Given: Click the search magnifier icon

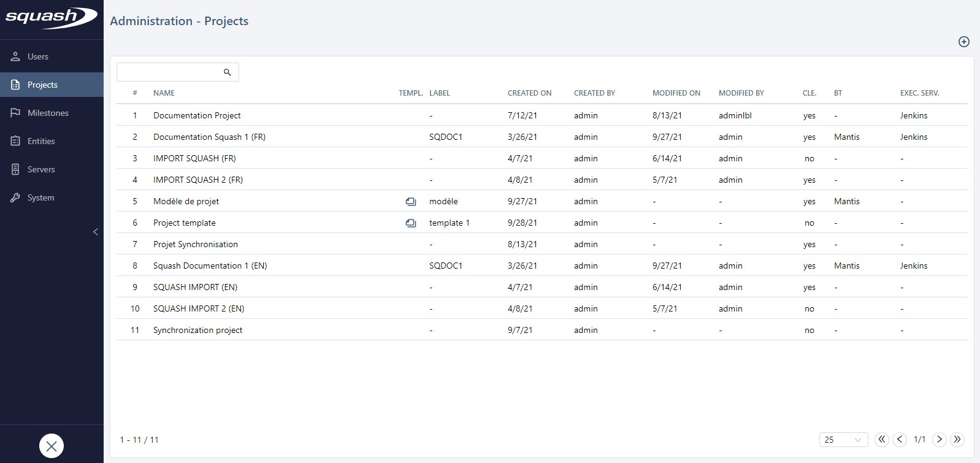Looking at the screenshot, I should pyautogui.click(x=227, y=72).
